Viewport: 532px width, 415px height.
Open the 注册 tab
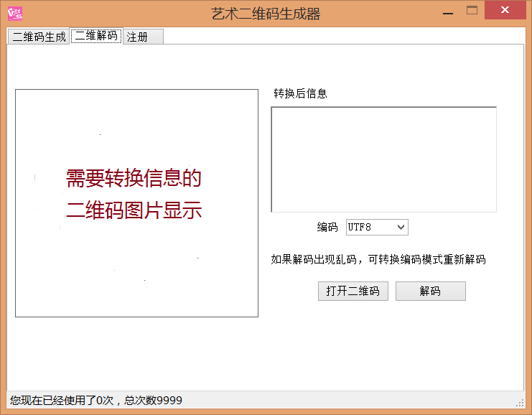click(x=144, y=37)
